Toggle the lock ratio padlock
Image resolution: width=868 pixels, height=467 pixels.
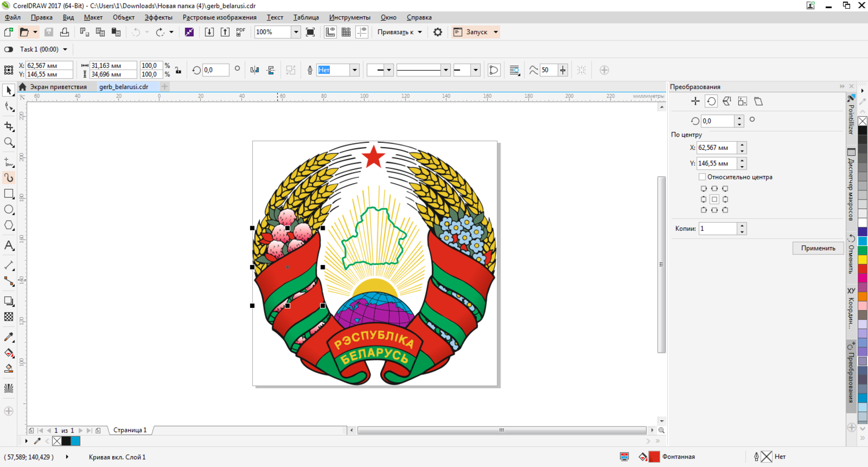pos(178,70)
